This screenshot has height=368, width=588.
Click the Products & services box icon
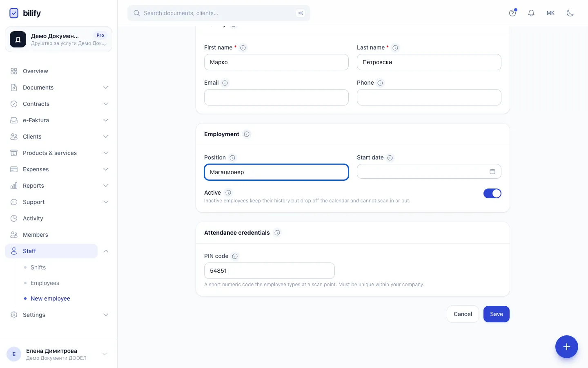pyautogui.click(x=14, y=153)
